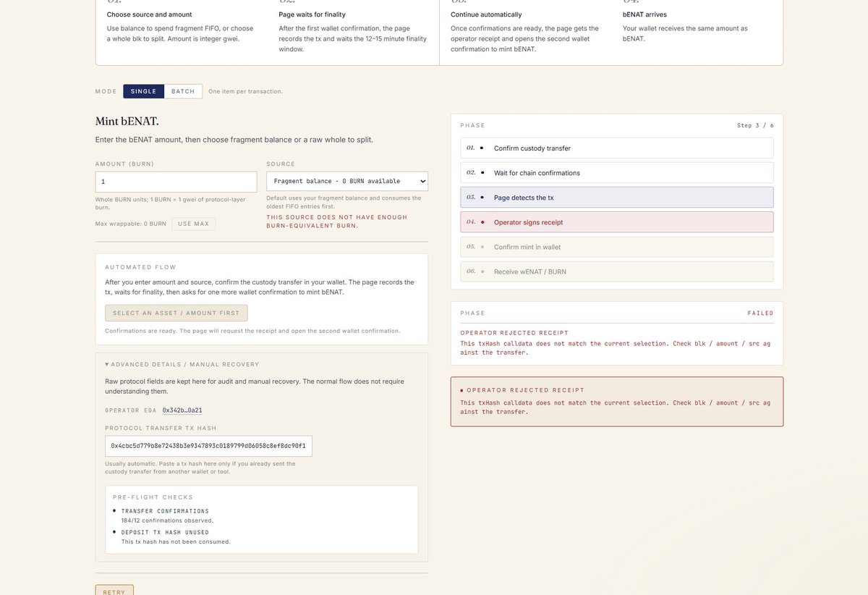Viewport: 868px width, 595px height.
Task: Click the RETRY button
Action: [114, 592]
